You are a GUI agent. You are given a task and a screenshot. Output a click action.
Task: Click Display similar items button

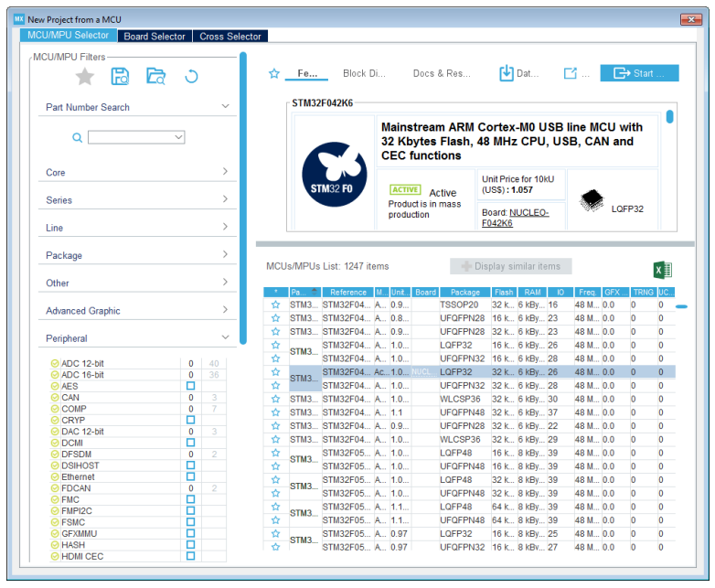pyautogui.click(x=511, y=266)
